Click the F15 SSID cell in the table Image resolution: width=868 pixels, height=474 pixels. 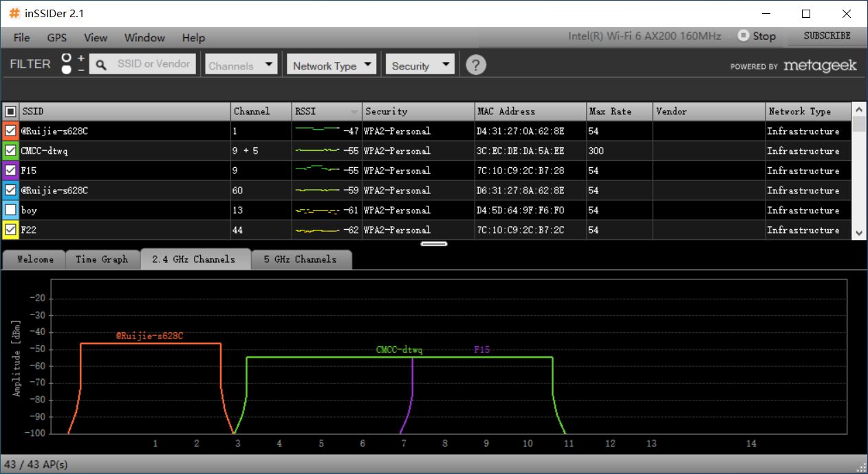124,170
